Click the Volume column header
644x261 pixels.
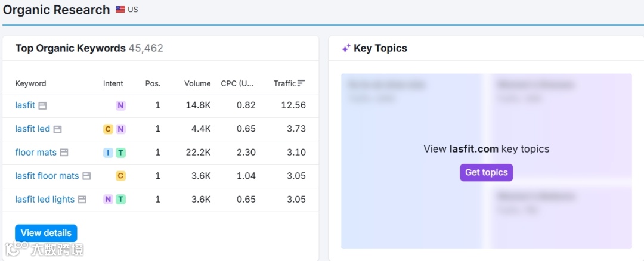click(197, 83)
